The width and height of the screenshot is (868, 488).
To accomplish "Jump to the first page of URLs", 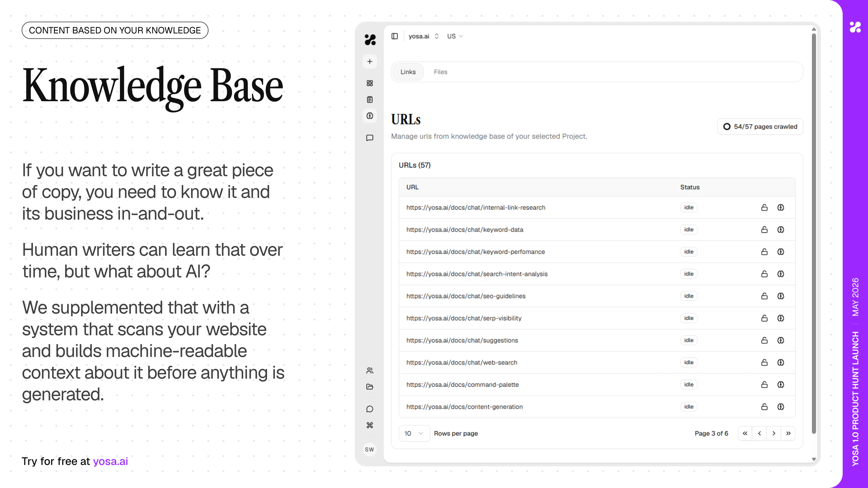I will [745, 433].
